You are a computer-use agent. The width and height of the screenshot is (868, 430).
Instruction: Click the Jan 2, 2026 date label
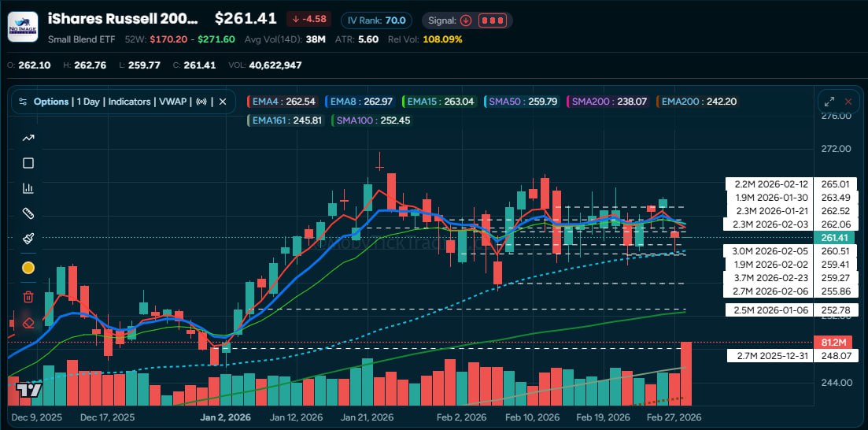point(225,417)
